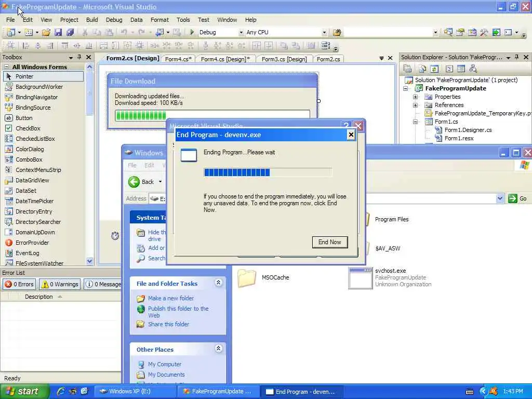Image resolution: width=532 pixels, height=399 pixels.
Task: Click View Designer icon in Solution Explorer
Action: tap(461, 69)
